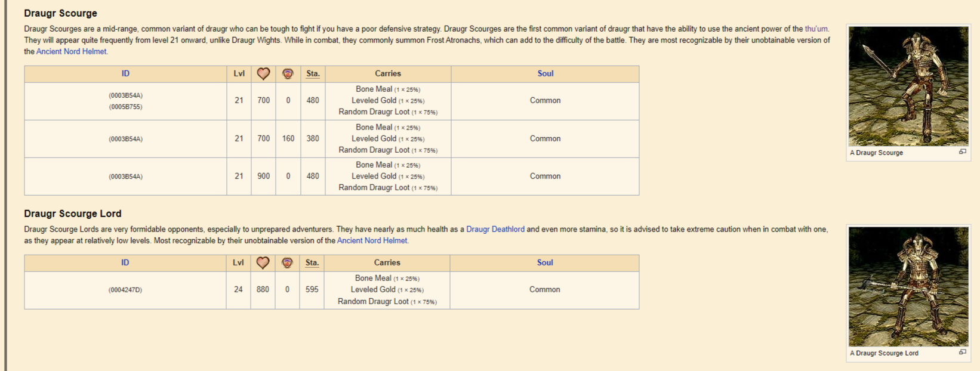
Task: Click the magicka value 160
Action: click(288, 138)
